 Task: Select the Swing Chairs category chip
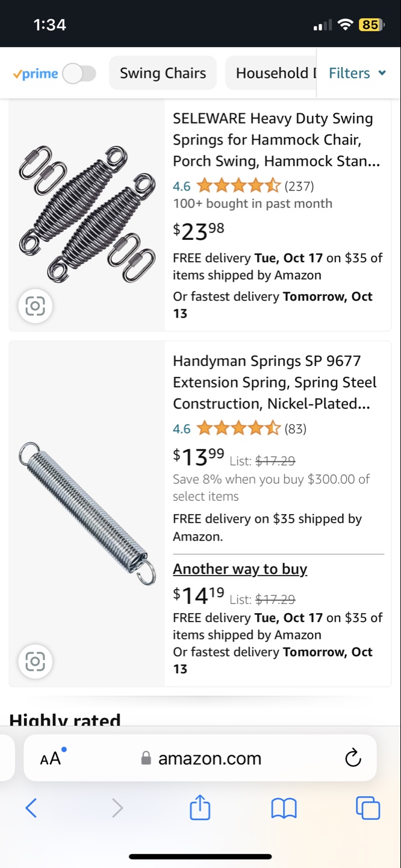coord(163,74)
